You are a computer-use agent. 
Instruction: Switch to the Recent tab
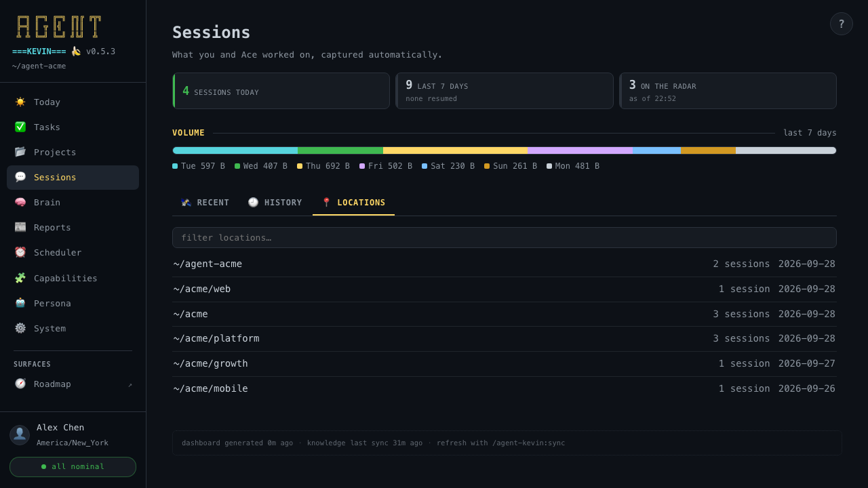(205, 203)
